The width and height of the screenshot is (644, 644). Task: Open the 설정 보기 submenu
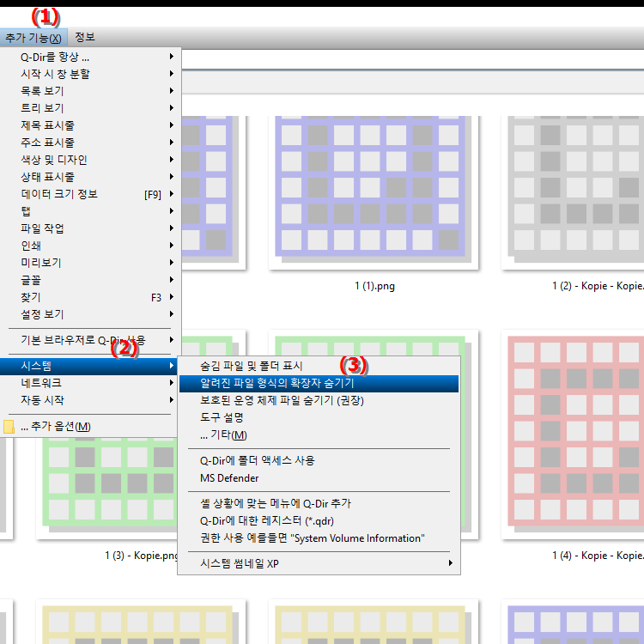(90, 314)
